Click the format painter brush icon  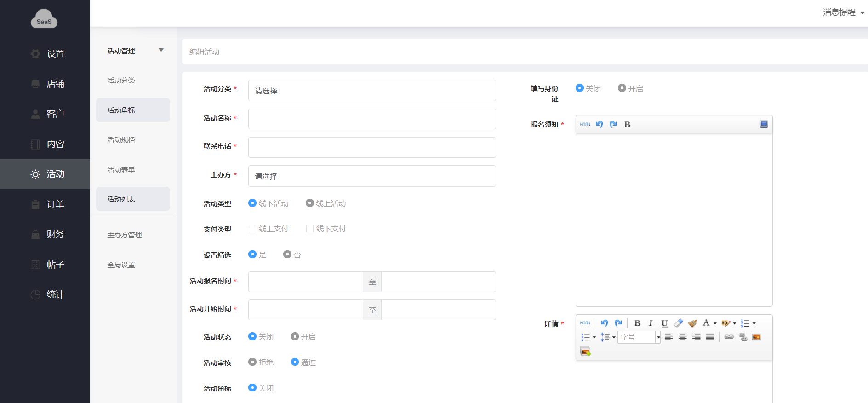click(692, 323)
